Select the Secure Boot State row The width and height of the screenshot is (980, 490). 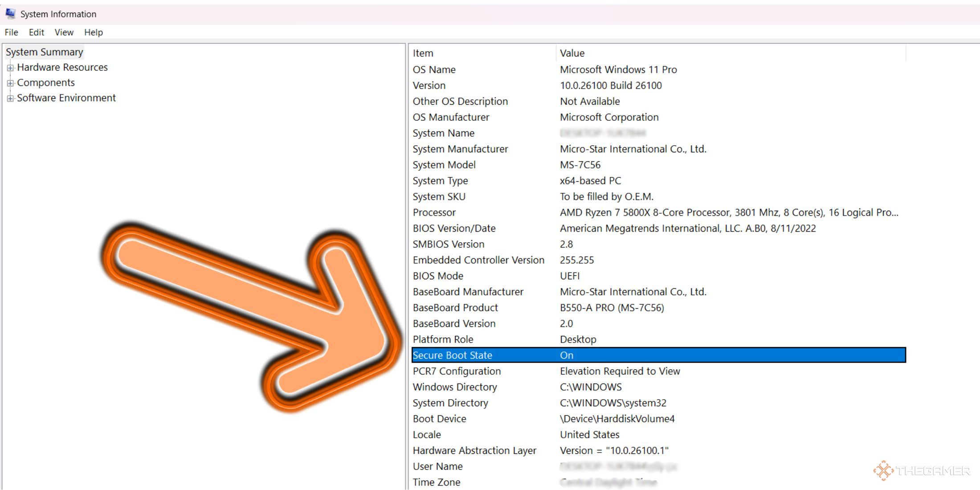[452, 355]
